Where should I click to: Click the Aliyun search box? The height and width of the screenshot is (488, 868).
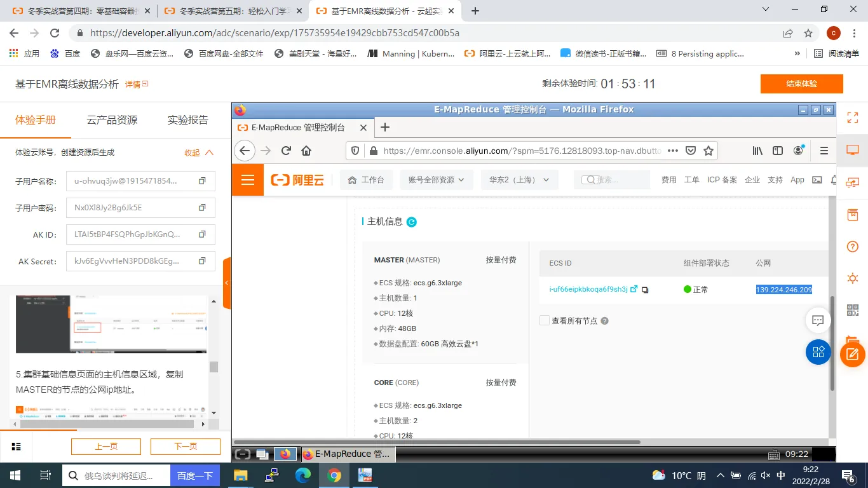(x=612, y=180)
